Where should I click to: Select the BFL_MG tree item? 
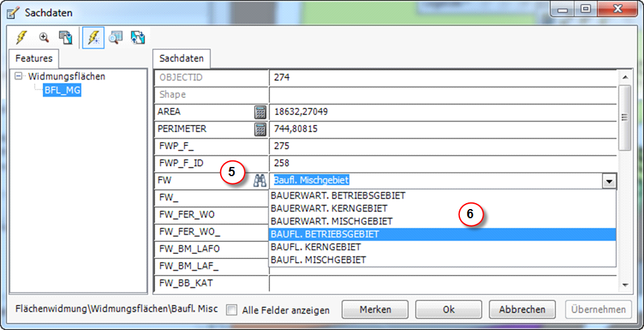[x=62, y=90]
